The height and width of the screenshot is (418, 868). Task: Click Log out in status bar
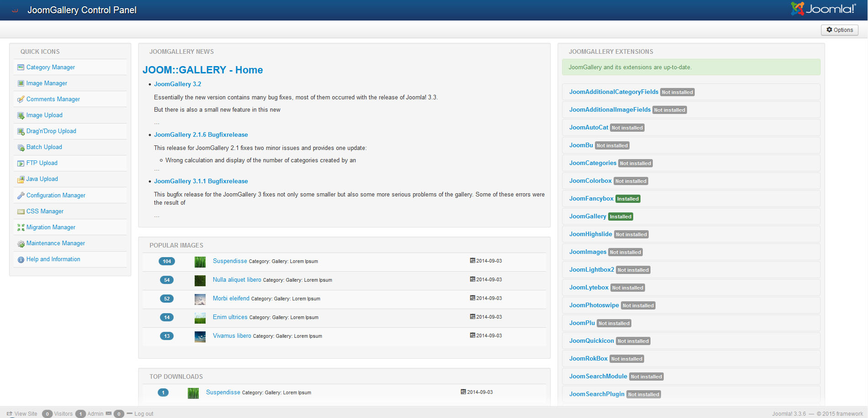(x=140, y=413)
